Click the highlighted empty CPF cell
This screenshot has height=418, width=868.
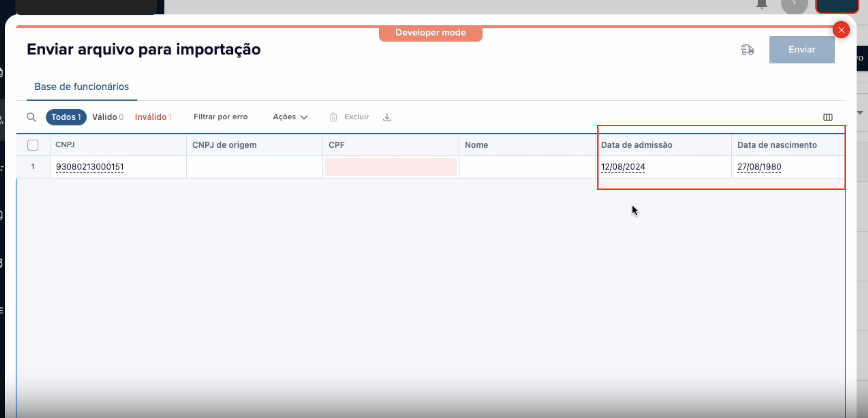(390, 167)
